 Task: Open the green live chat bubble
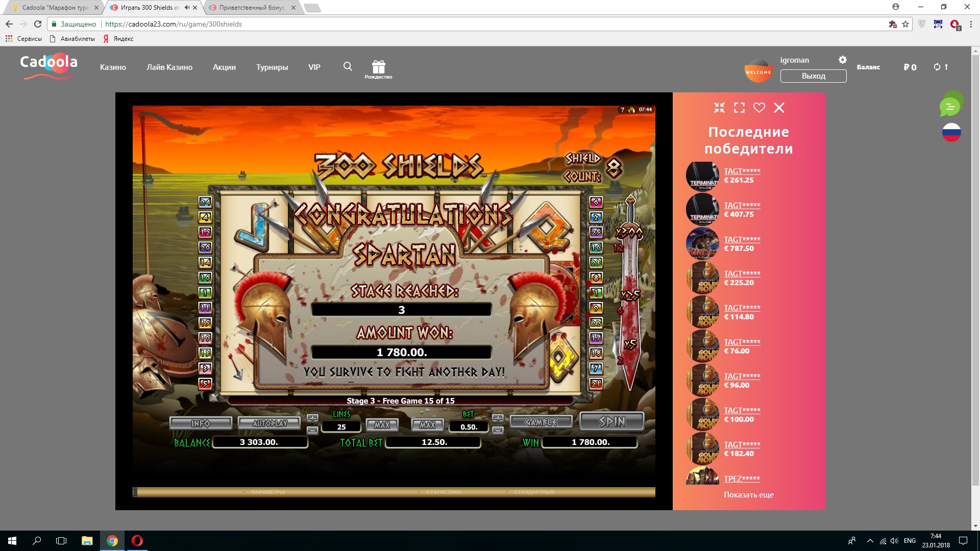point(951,106)
